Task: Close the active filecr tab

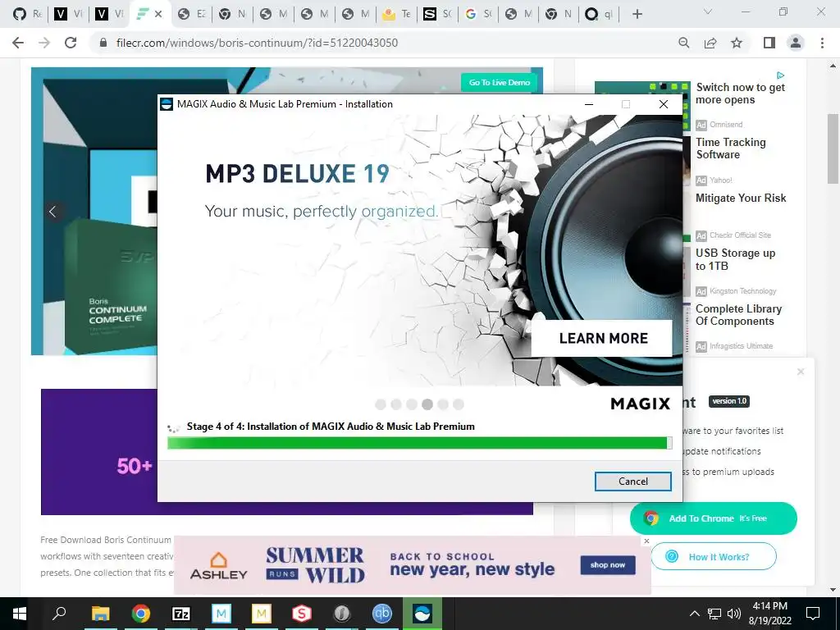Action: click(158, 15)
